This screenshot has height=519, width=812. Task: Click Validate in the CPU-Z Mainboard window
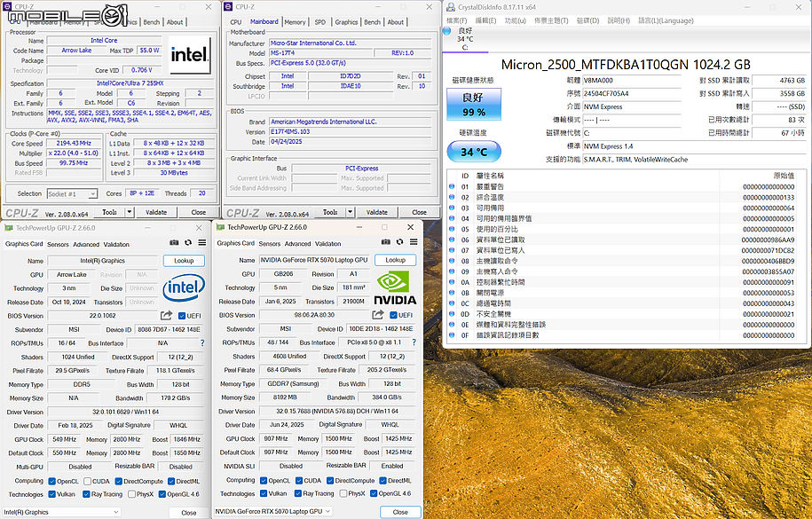(376, 212)
